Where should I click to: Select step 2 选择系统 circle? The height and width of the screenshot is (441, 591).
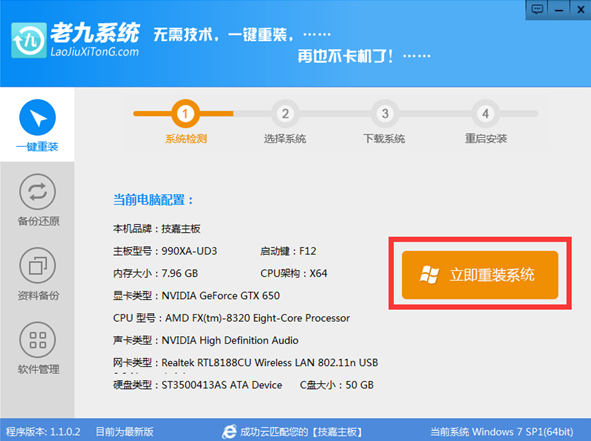[x=285, y=113]
